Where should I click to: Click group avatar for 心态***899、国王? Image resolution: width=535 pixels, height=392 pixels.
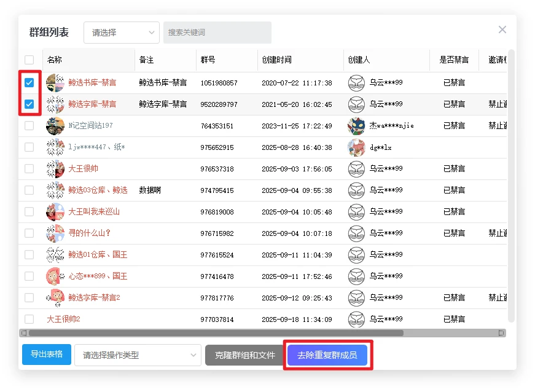55,276
